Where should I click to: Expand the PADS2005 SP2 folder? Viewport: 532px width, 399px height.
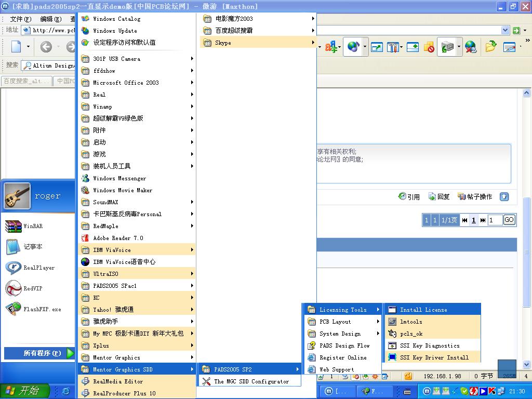pos(250,369)
